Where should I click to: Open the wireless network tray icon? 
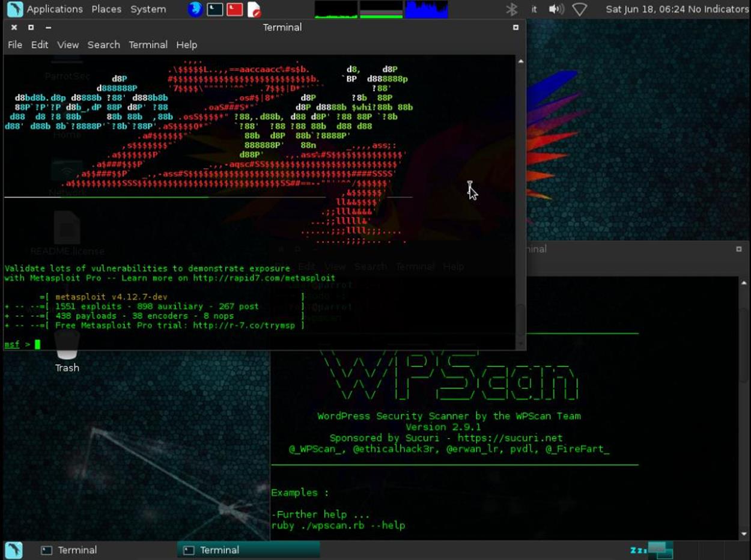tap(580, 9)
